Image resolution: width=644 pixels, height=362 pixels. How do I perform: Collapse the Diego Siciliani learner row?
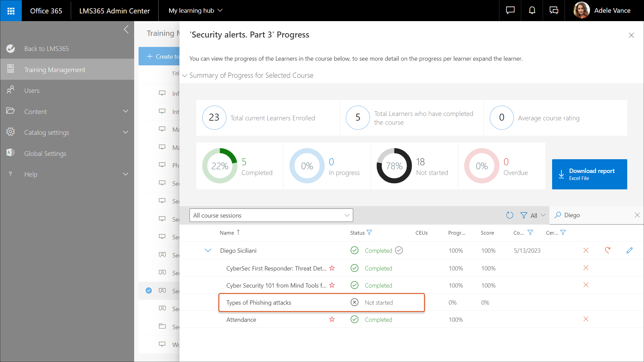point(208,250)
